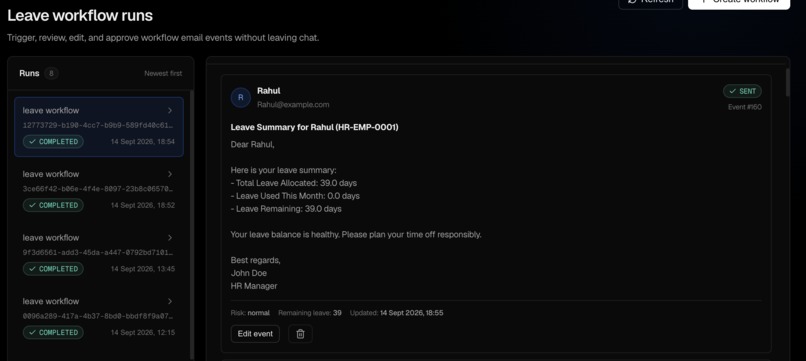This screenshot has height=361, width=806.
Task: Click the Remaining leave: 39 metadata
Action: [309, 313]
